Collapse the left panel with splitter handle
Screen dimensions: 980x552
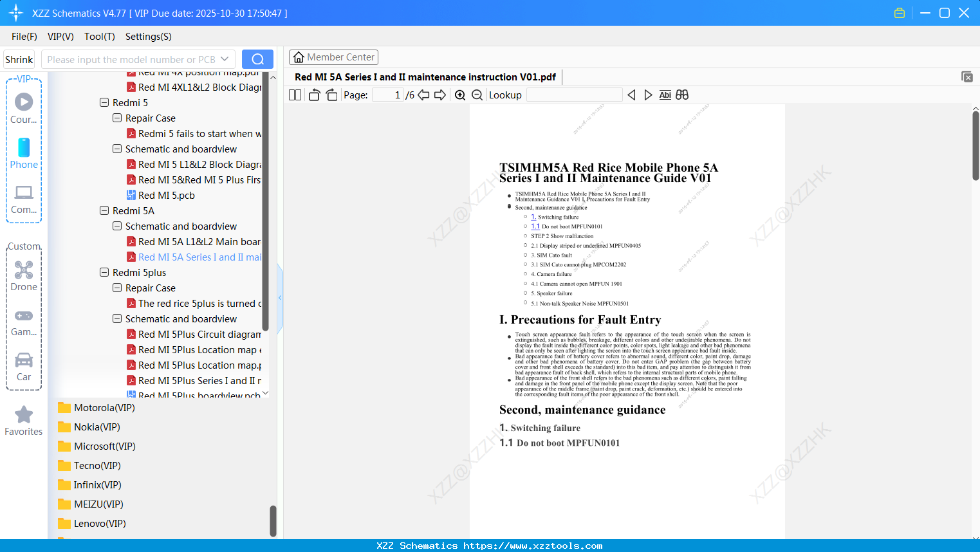click(x=280, y=298)
